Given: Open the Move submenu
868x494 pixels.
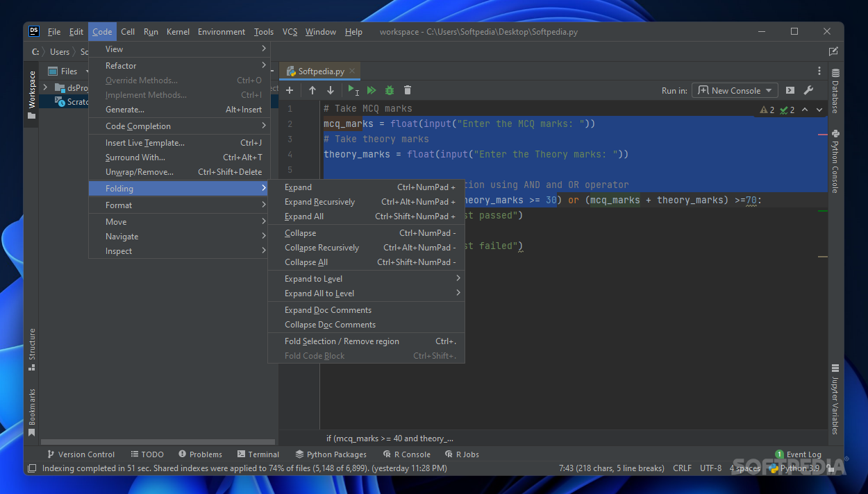Looking at the screenshot, I should pos(179,221).
